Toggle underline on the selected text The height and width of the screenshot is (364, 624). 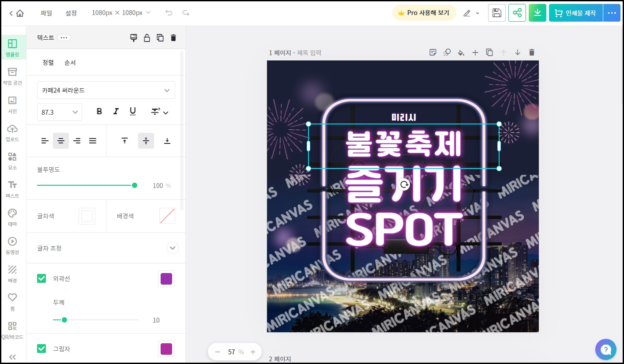coord(132,112)
